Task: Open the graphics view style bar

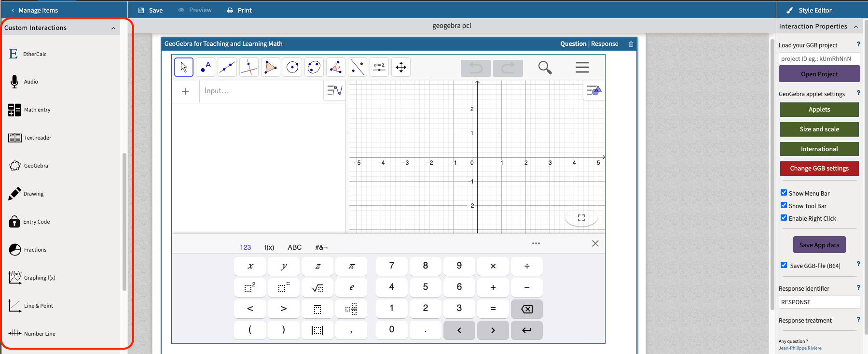Action: (594, 90)
